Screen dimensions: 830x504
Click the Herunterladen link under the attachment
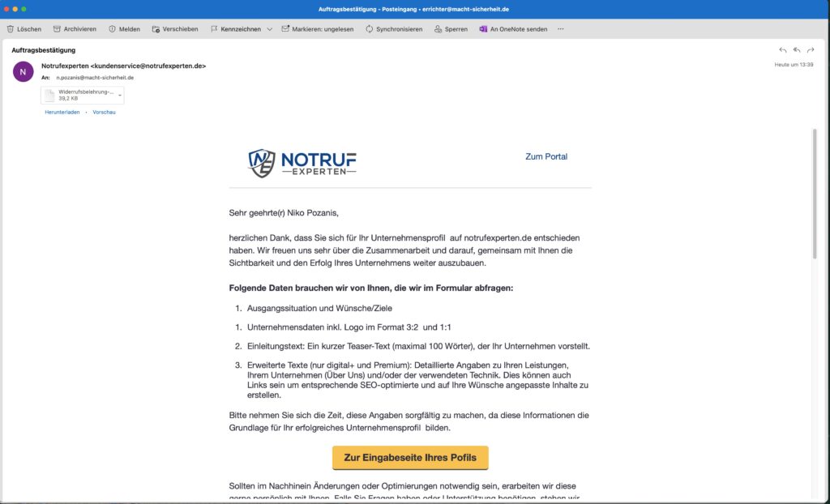(62, 113)
